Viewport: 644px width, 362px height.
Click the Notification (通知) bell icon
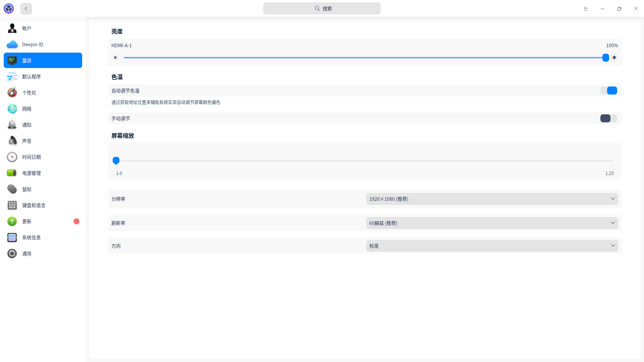click(x=12, y=125)
